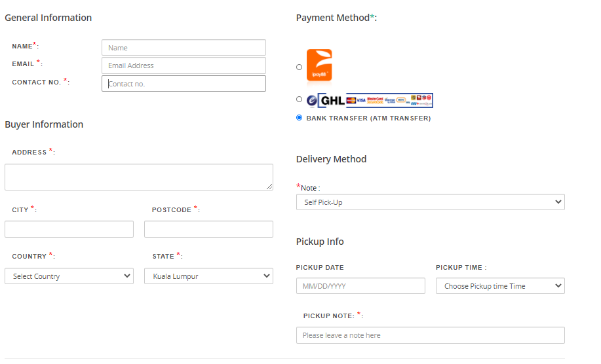Click the Address textarea resize handle
The width and height of the screenshot is (601, 364).
coord(269,187)
